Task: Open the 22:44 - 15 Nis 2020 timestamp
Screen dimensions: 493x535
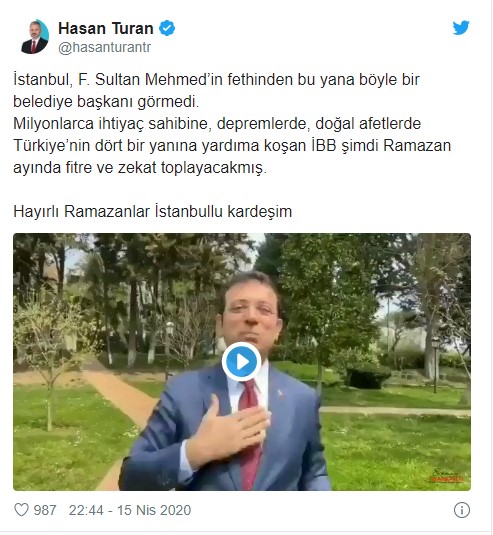Action: [130, 510]
